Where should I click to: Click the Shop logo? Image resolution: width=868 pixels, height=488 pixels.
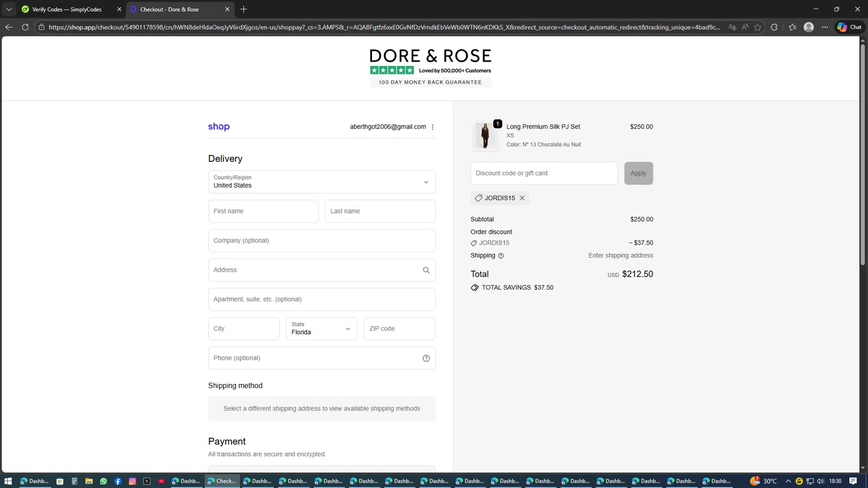tap(219, 127)
